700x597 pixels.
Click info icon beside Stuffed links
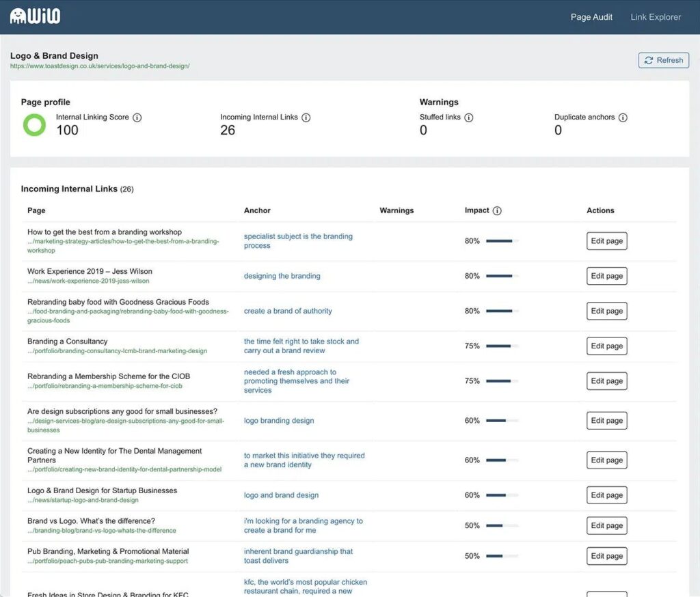click(x=469, y=117)
